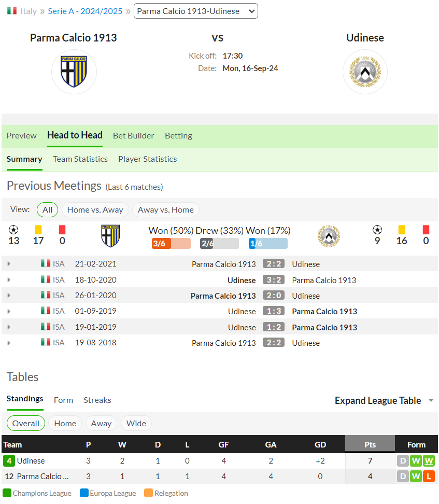Select the Streaks tables tab

coord(97,400)
